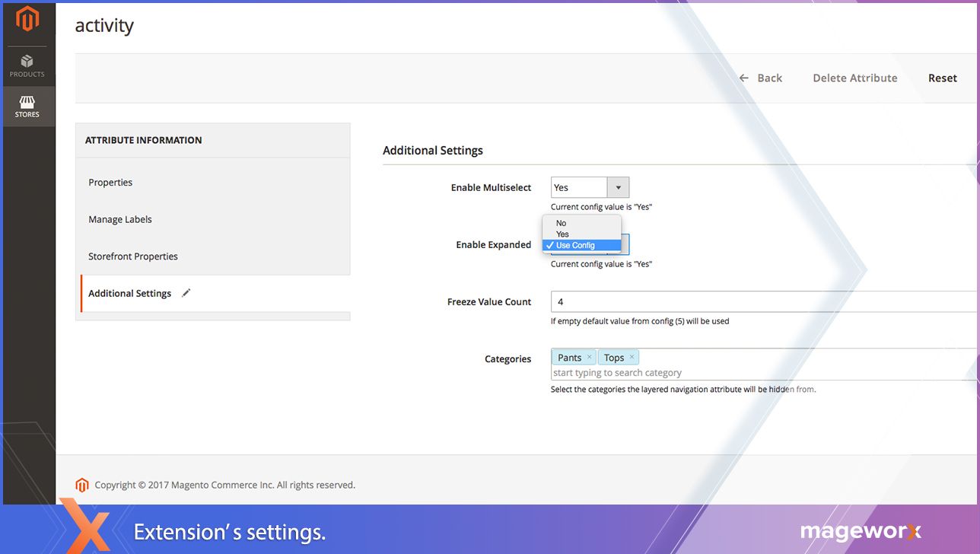The height and width of the screenshot is (554, 980).
Task: Choose 'No' in the Enable Expanded list
Action: tap(562, 223)
